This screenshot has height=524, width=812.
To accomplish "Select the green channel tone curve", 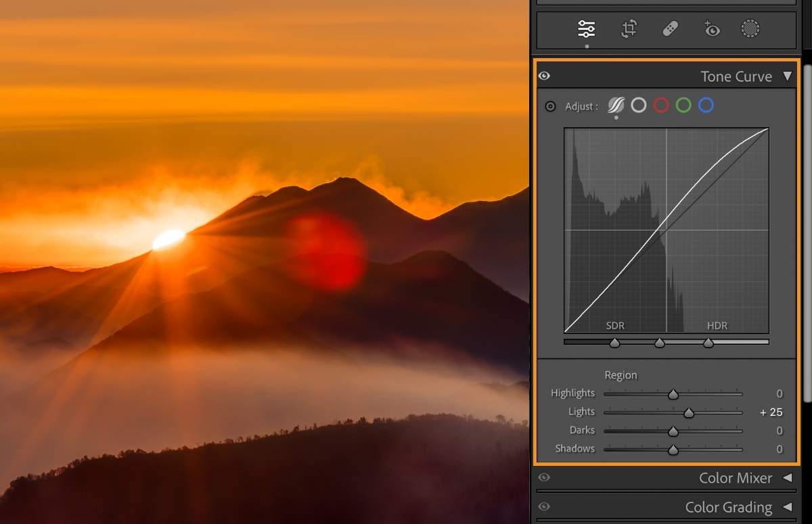I will click(x=683, y=105).
